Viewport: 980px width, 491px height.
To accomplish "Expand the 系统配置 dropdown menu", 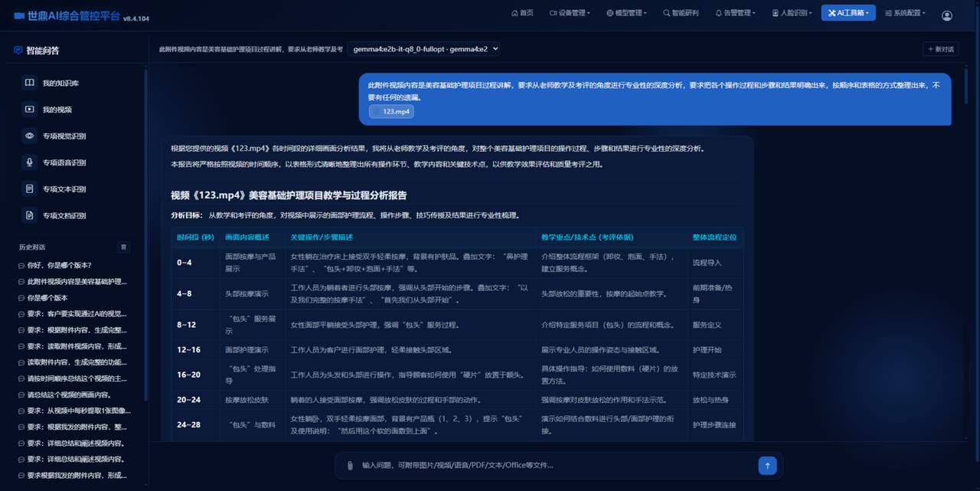I will [x=904, y=13].
